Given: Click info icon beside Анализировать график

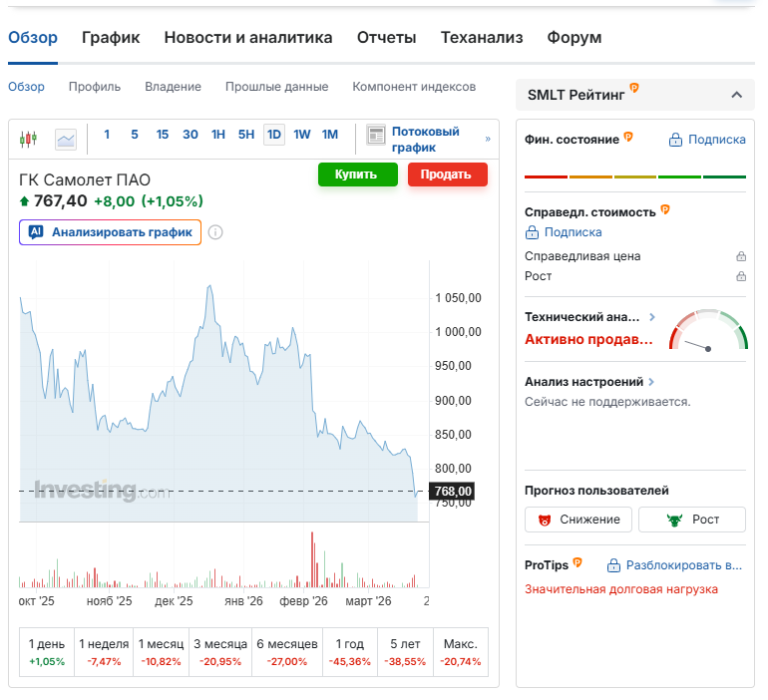Looking at the screenshot, I should coord(215,232).
